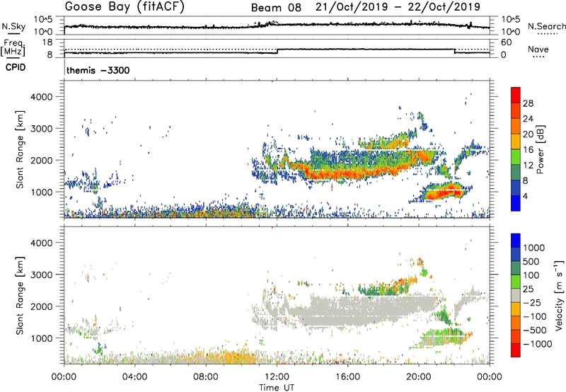This screenshot has height=392, width=566.
Task: Click the "Slant Range [km]" label of the power panel
Action: (20, 149)
